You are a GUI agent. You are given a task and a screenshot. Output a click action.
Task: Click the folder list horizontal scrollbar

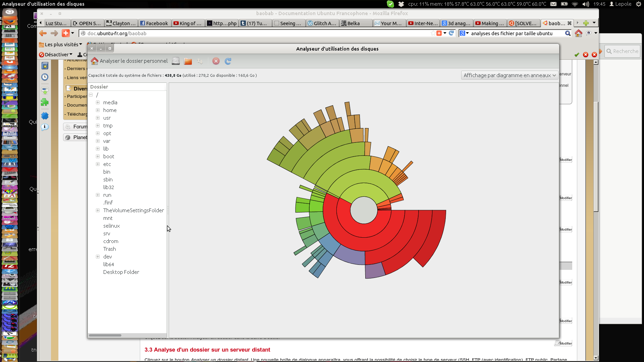[105, 335]
